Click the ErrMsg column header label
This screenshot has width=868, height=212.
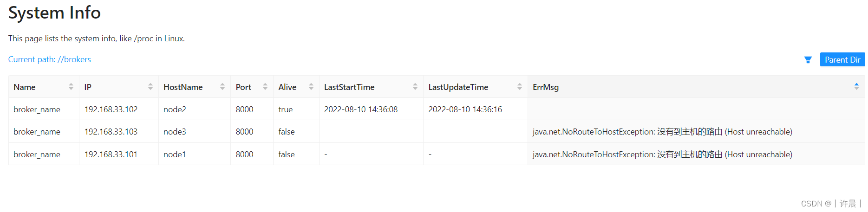[546, 87]
